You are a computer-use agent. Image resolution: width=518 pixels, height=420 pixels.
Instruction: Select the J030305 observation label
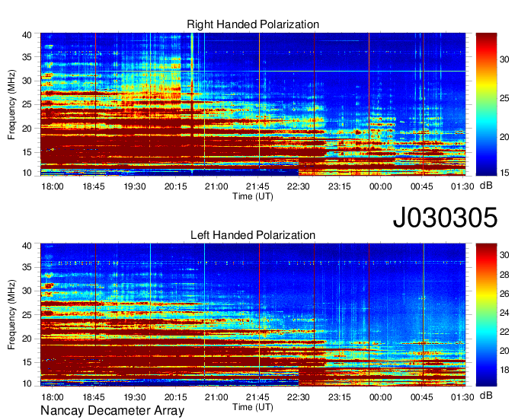pos(445,218)
